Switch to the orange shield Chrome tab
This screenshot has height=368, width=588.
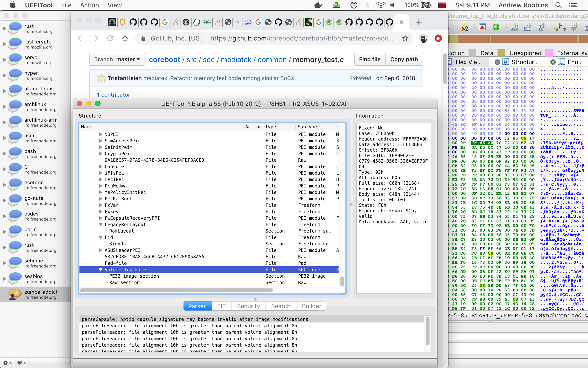123,22
